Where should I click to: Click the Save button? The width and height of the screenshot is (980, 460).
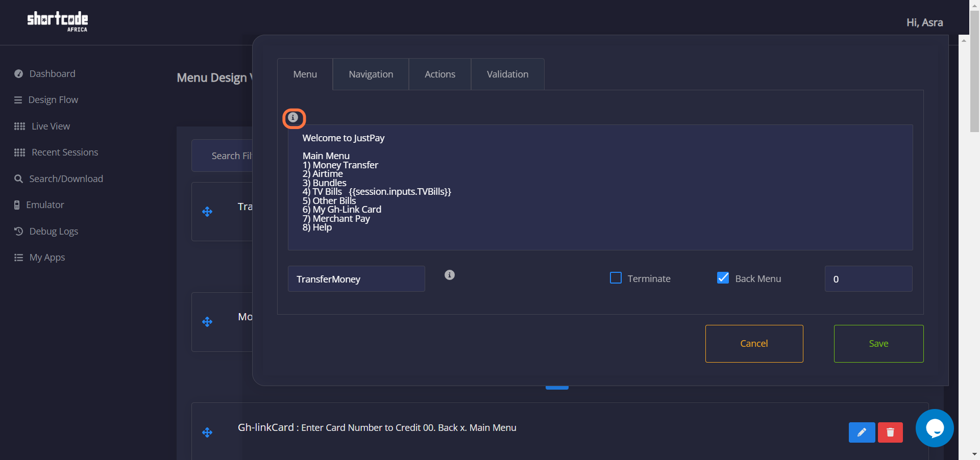click(879, 344)
